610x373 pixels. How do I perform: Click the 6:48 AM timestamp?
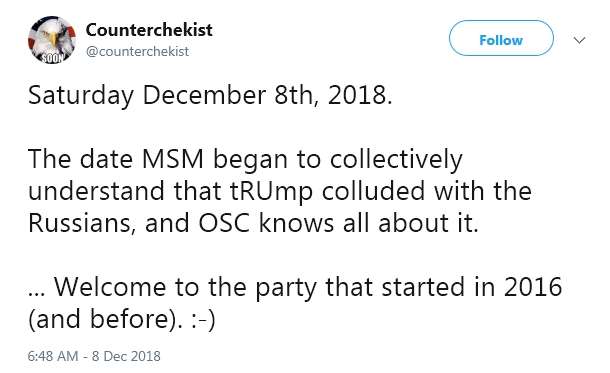tap(53, 356)
